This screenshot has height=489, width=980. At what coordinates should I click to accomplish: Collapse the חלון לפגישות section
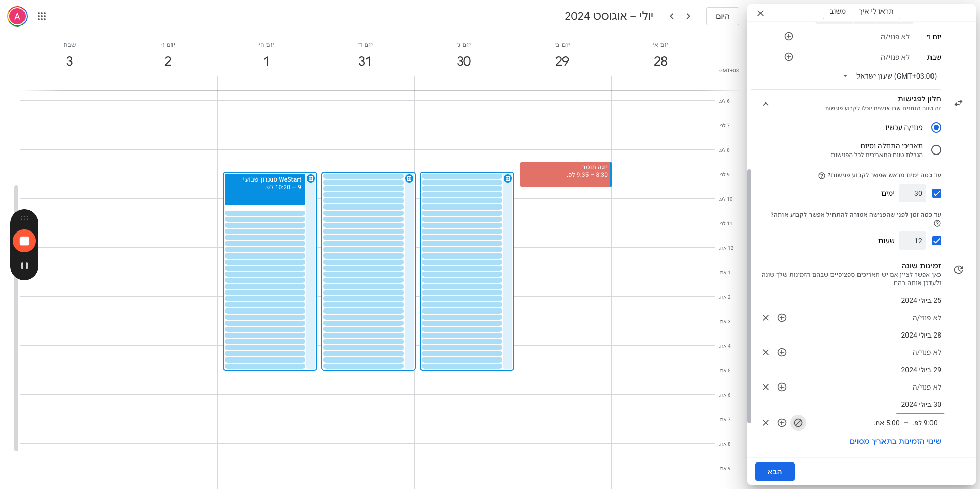[765, 104]
